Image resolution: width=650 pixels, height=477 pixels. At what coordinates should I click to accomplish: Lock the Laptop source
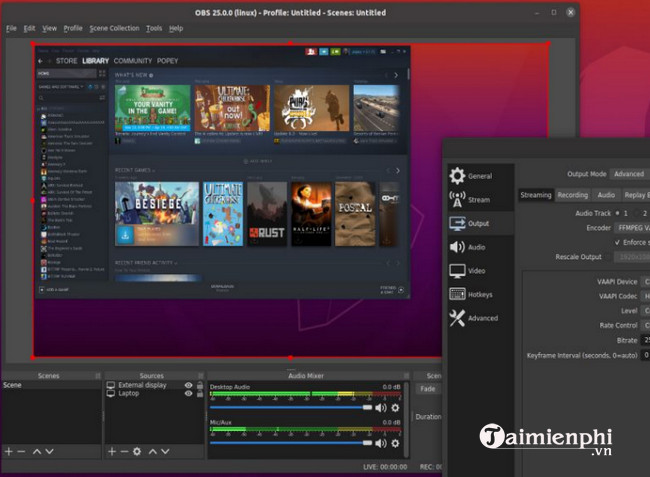tap(200, 393)
